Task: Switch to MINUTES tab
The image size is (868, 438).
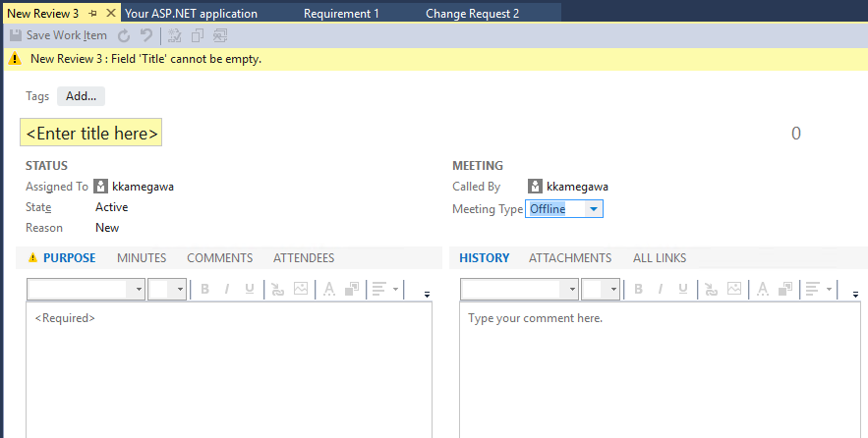Action: click(x=142, y=257)
